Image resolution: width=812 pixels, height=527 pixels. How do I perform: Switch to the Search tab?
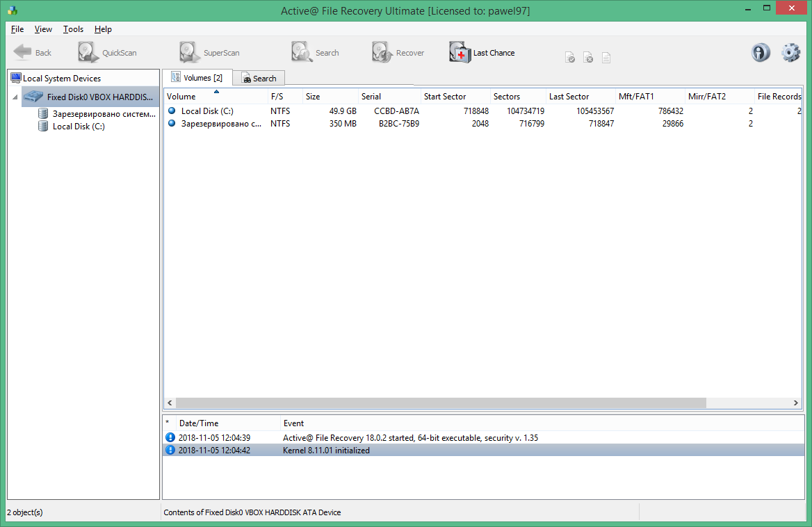click(259, 78)
